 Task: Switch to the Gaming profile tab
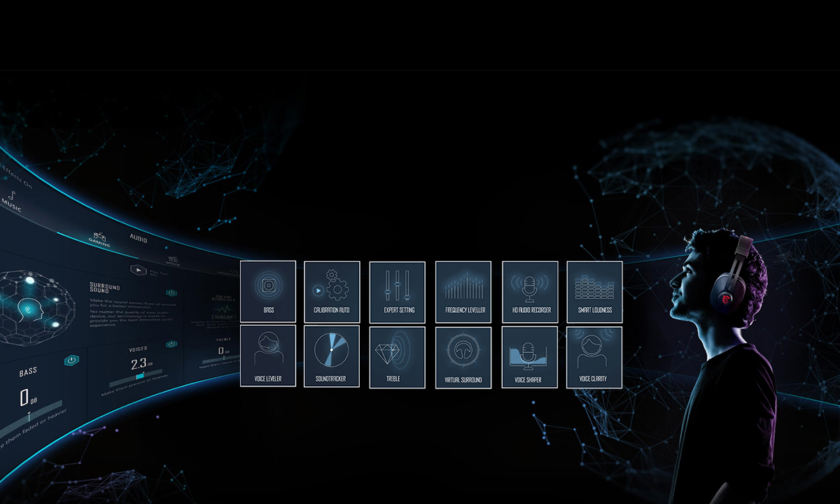point(98,240)
